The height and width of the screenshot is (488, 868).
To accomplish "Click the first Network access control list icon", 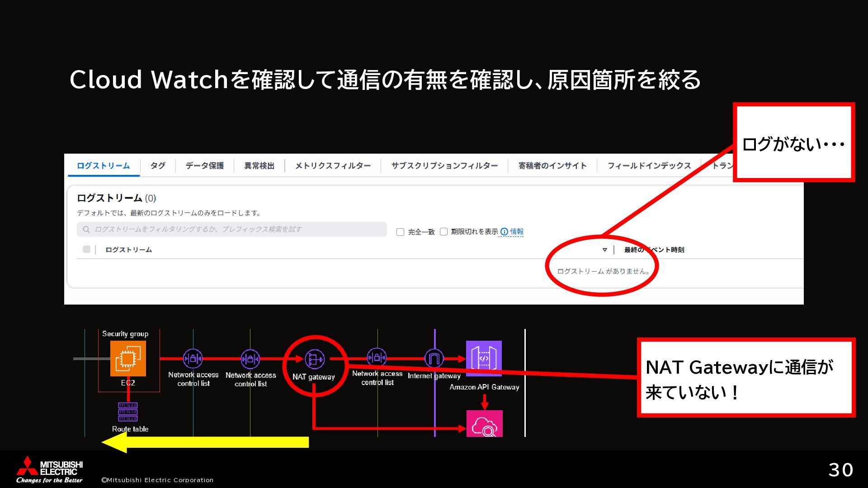I will point(193,359).
